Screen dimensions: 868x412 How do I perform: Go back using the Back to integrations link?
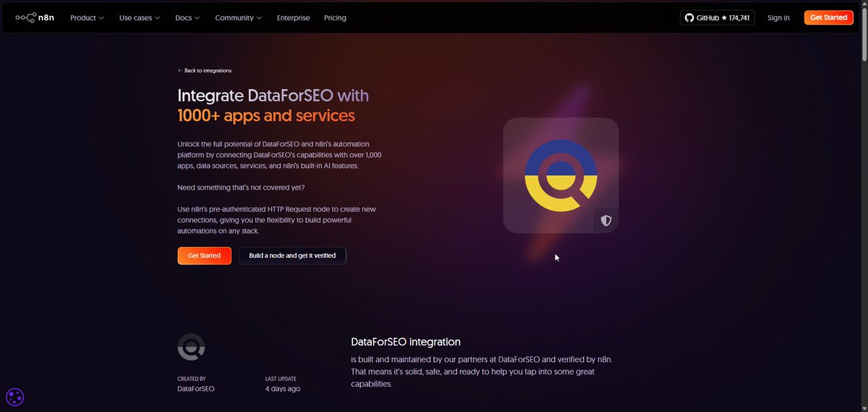tap(205, 70)
